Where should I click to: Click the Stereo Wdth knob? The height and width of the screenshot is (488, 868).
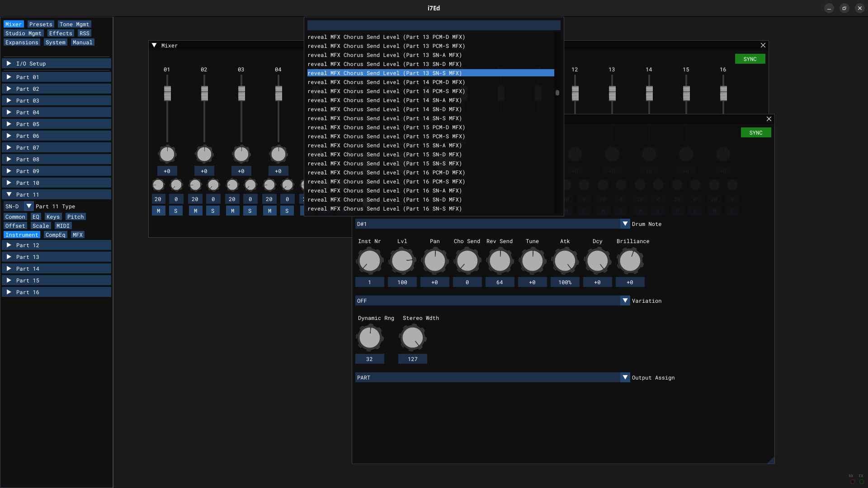coord(412,338)
